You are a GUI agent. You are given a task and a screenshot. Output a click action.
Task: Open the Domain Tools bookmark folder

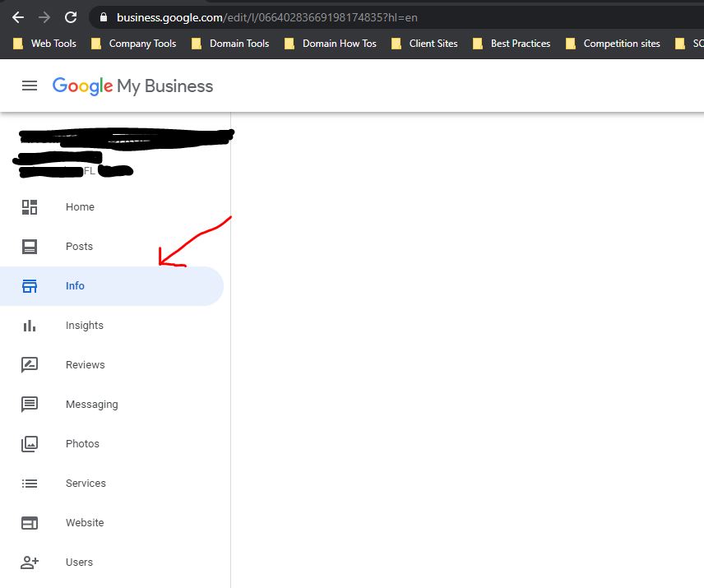pyautogui.click(x=230, y=44)
